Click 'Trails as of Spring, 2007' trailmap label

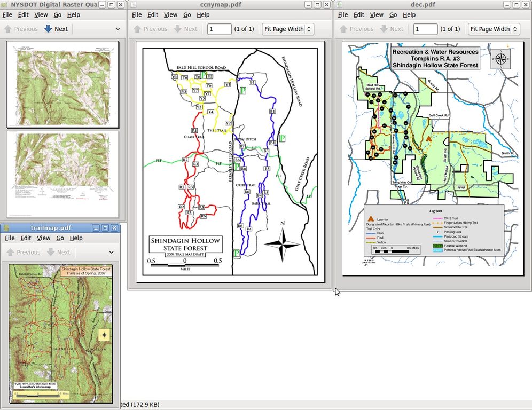click(x=86, y=273)
